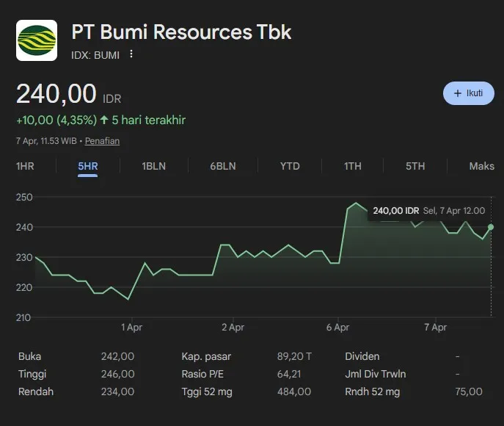Click the 6 Apr x-axis date label
The height and width of the screenshot is (426, 504).
337,328
